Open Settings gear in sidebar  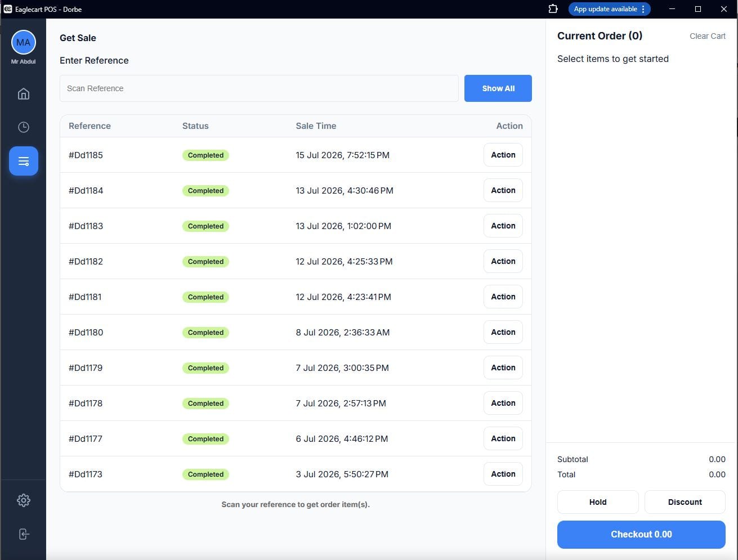(x=24, y=500)
